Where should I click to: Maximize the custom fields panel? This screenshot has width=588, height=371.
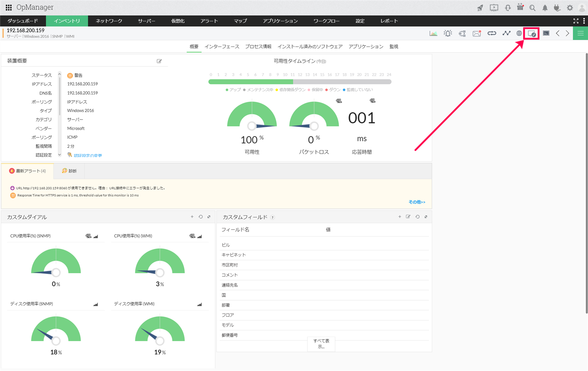click(426, 217)
